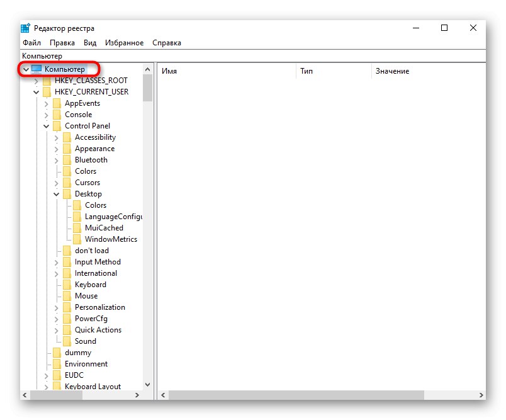Expand the Console key
This screenshot has width=506, height=420.
(46, 115)
